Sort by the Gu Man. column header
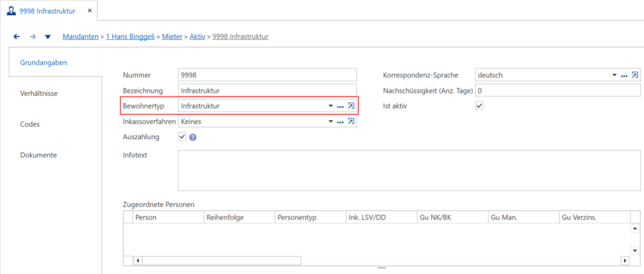 (x=523, y=218)
